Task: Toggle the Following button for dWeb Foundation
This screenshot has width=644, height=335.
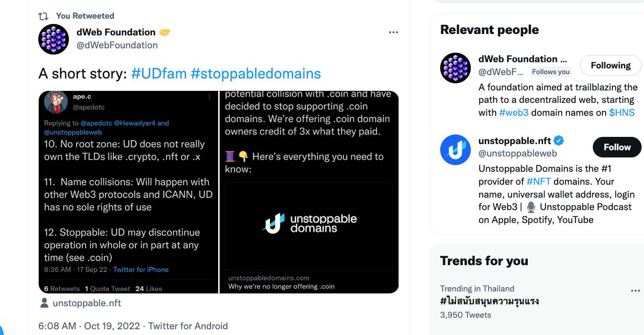Action: (611, 66)
